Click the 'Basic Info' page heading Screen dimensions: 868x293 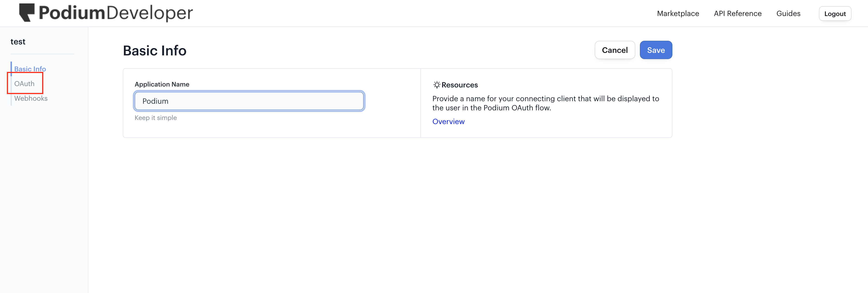coord(155,51)
